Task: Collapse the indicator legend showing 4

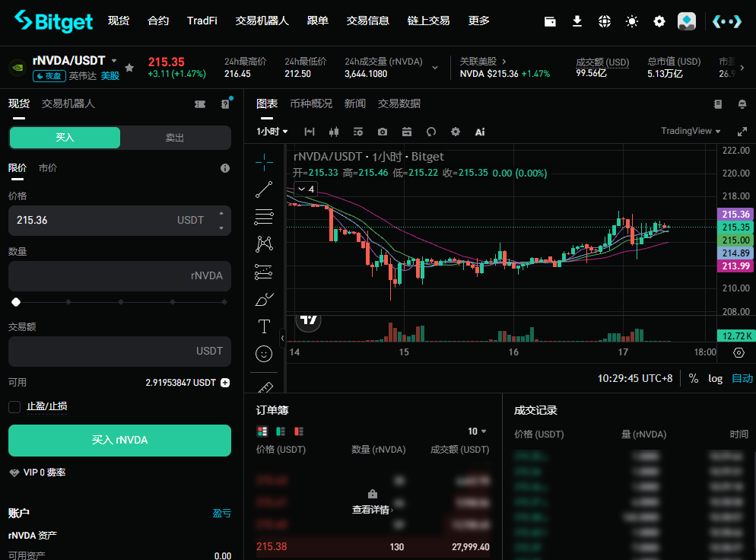Action: click(x=306, y=189)
